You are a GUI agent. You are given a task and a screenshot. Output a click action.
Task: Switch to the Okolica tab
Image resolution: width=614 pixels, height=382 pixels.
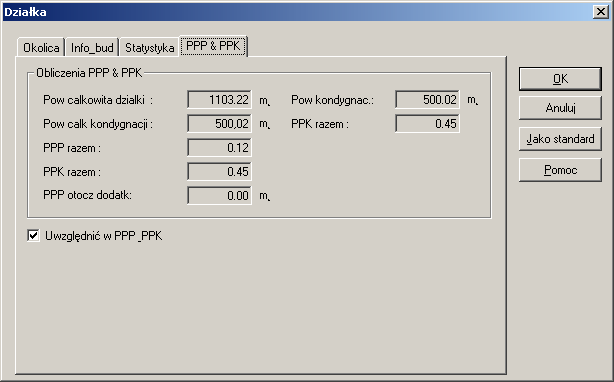(41, 48)
